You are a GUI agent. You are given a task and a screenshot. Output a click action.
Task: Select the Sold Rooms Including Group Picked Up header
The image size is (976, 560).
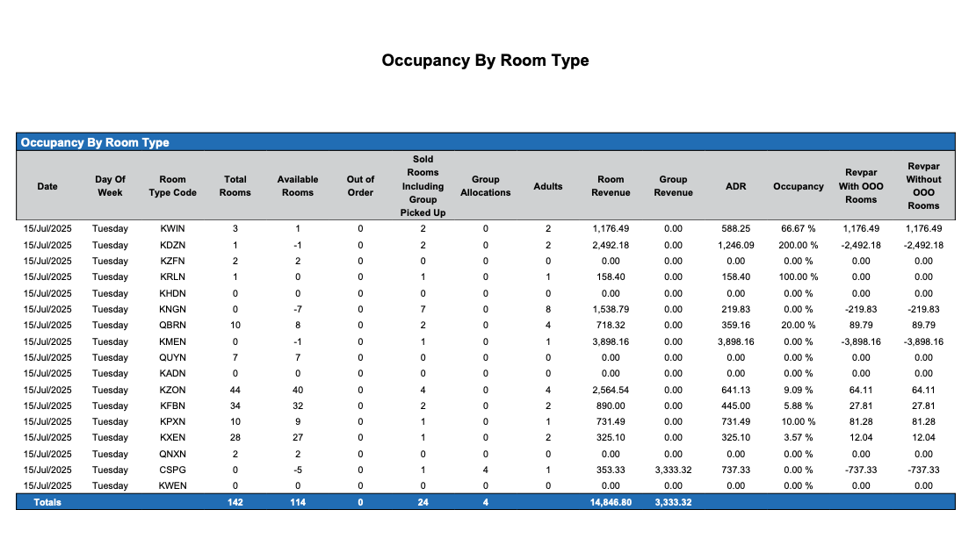423,186
